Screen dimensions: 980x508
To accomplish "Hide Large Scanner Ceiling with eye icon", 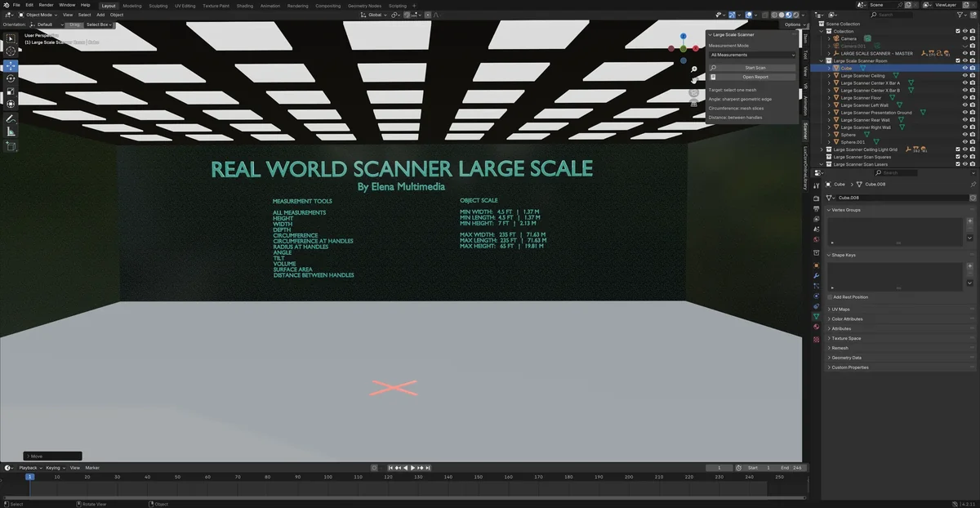I will pyautogui.click(x=964, y=76).
